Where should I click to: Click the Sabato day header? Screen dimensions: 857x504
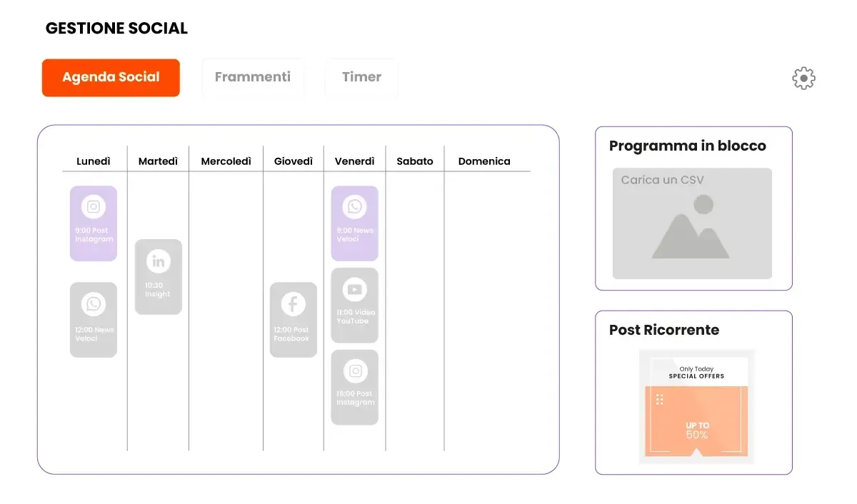[x=415, y=161]
